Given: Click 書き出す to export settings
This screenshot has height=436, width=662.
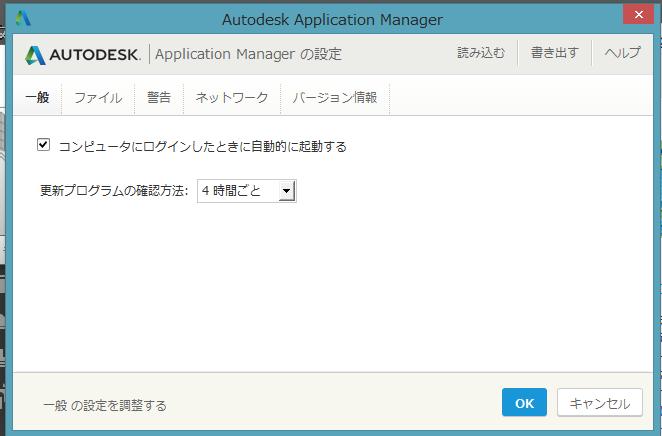Looking at the screenshot, I should coord(554,53).
